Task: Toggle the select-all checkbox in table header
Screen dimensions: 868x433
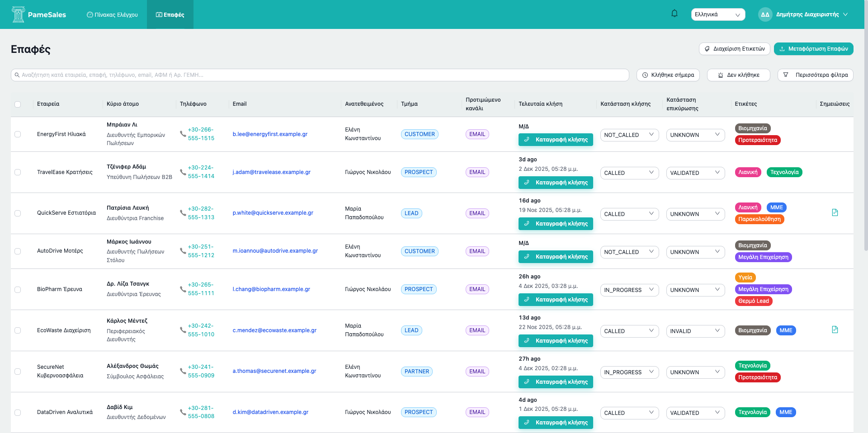Action: [x=18, y=104]
